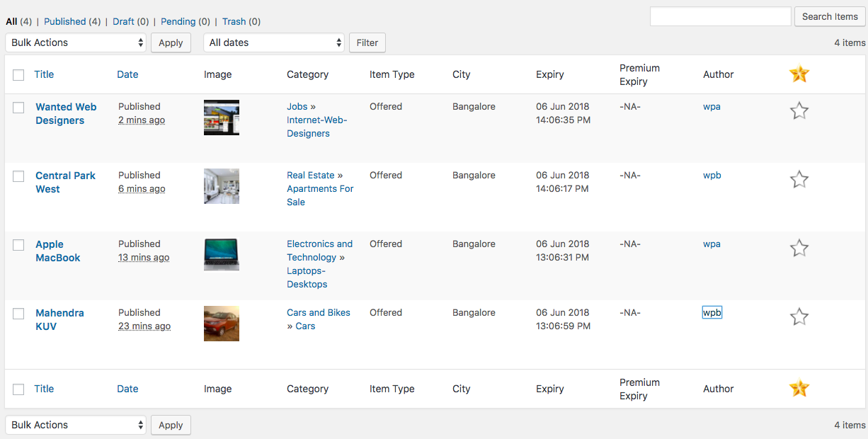Switch to the Published filter view
868x439 pixels.
click(x=64, y=22)
